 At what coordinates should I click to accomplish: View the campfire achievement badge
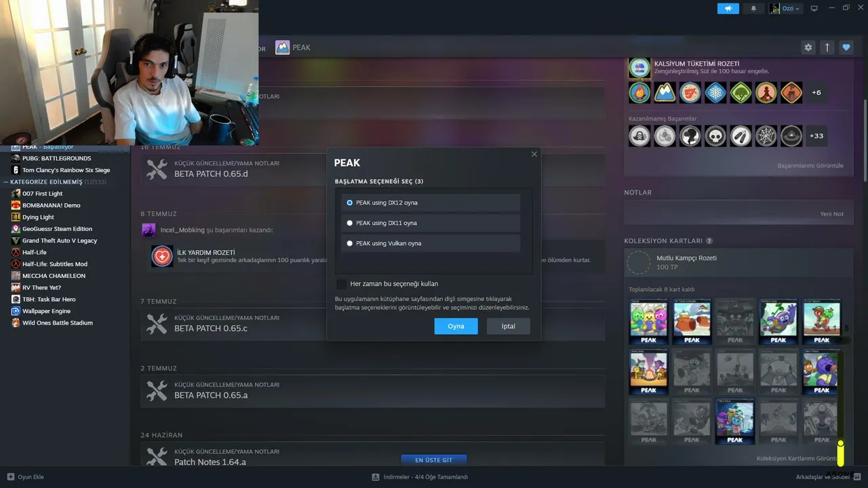(x=639, y=92)
